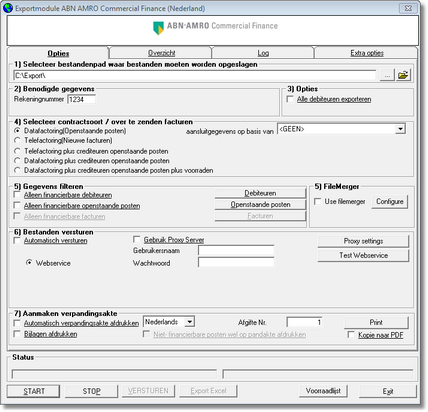Image resolution: width=428 pixels, height=412 pixels.
Task: Click the Rekeningnummer field with 1234
Action: tap(82, 99)
